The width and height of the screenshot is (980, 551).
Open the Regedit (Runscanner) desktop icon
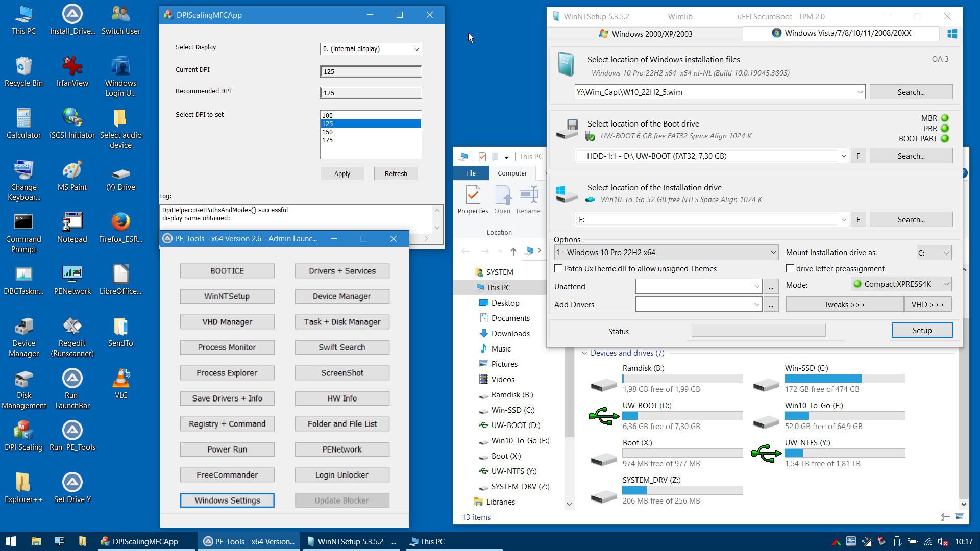pyautogui.click(x=72, y=337)
